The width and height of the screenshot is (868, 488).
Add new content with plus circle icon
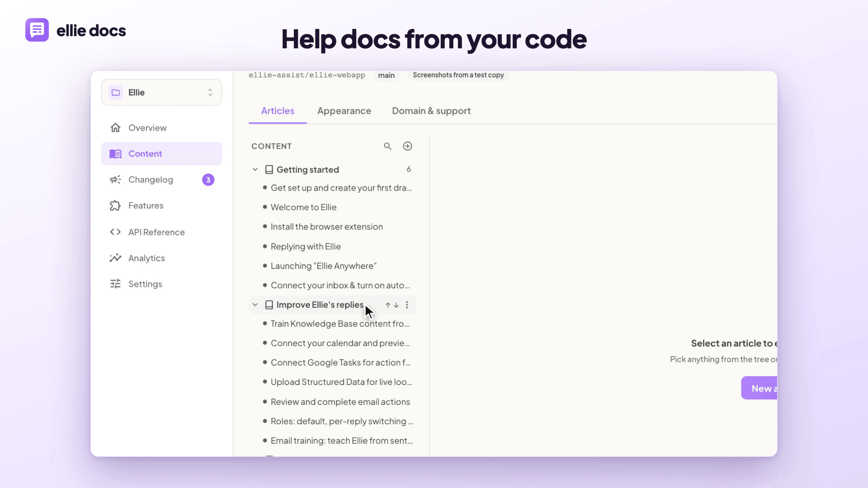coord(407,146)
